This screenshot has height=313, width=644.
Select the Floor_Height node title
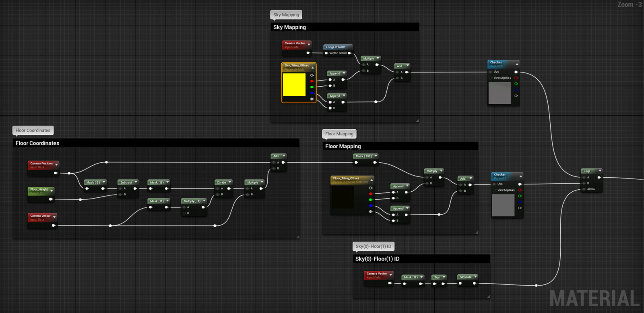pos(39,189)
